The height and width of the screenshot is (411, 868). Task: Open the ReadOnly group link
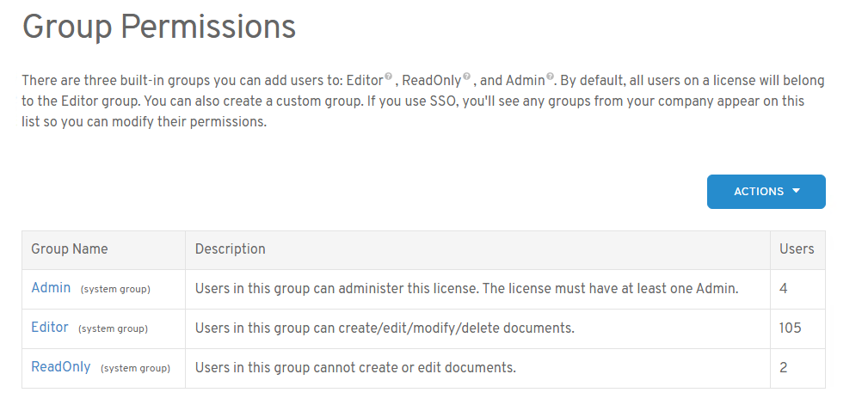tap(60, 367)
